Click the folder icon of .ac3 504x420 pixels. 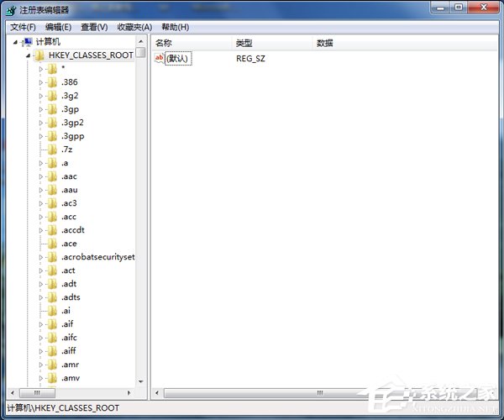[x=52, y=203]
